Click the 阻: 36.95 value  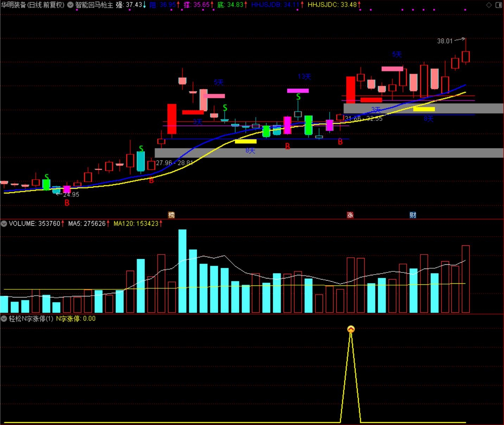(165, 5)
